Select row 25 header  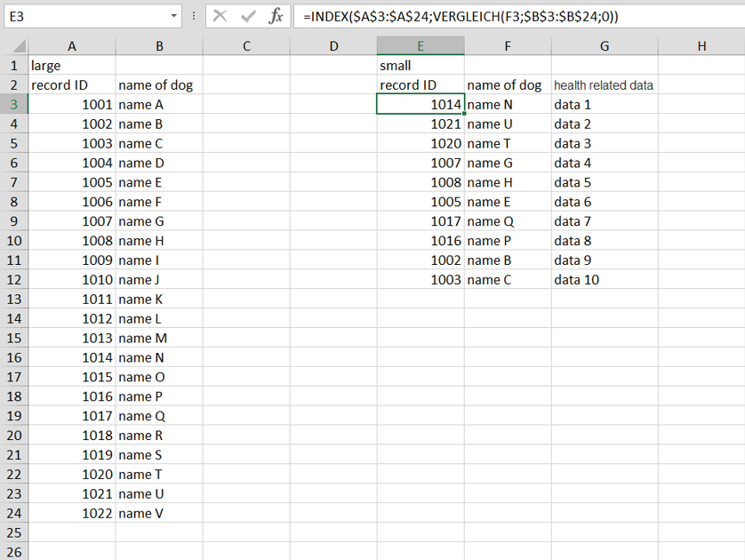click(x=13, y=533)
